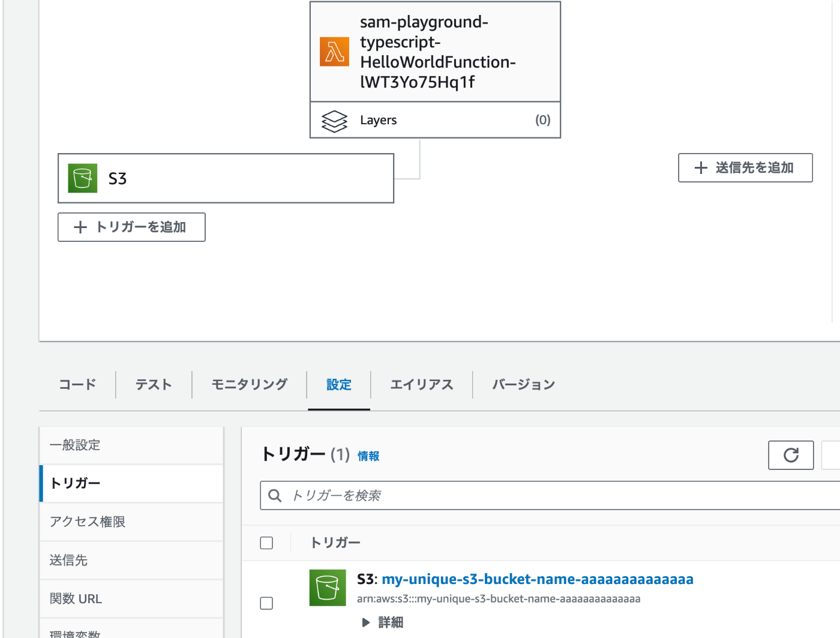The image size is (840, 638).
Task: Click the トリガー column header
Action: pos(335,543)
